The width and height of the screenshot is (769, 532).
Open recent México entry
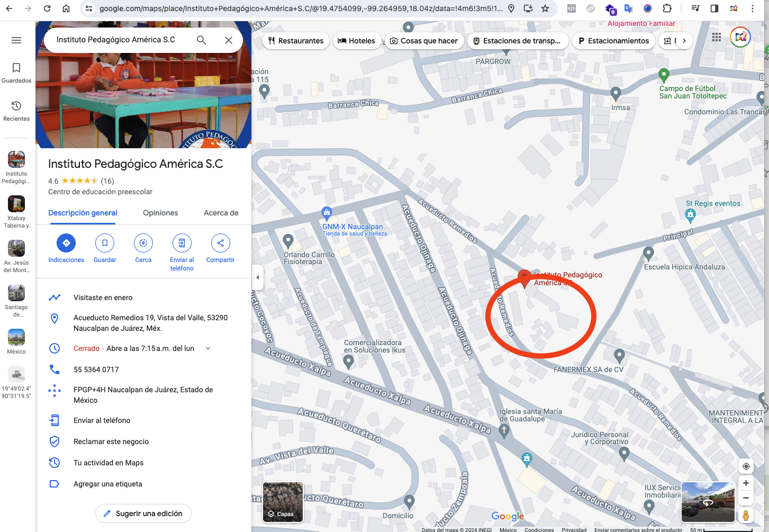coord(16,341)
